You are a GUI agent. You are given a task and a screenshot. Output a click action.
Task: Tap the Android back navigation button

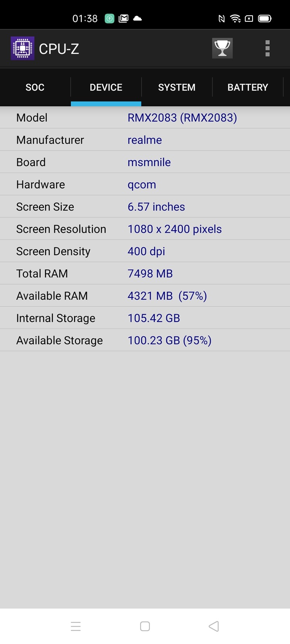[214, 626]
